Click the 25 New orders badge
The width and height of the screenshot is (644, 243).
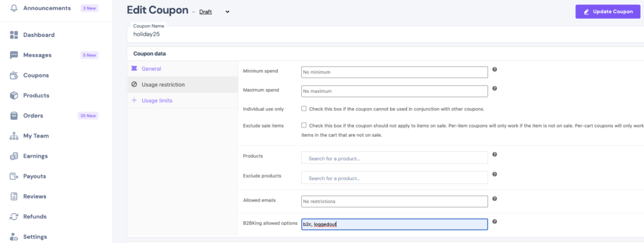[88, 116]
